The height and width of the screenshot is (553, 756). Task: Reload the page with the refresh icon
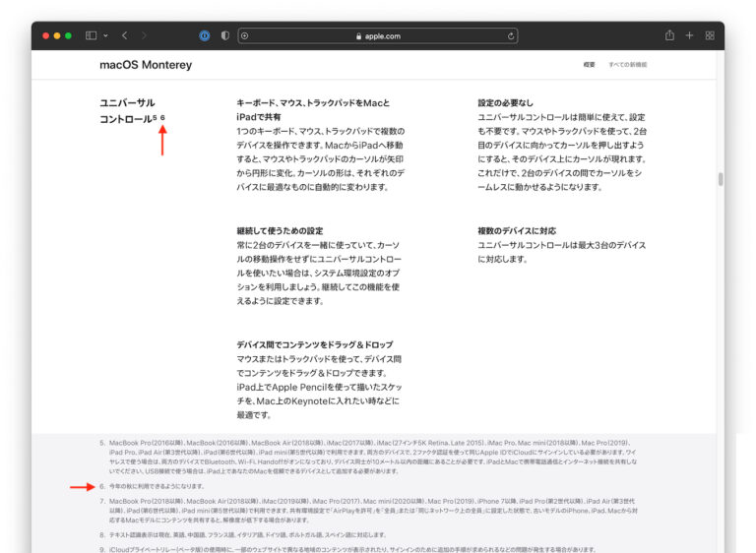click(511, 35)
